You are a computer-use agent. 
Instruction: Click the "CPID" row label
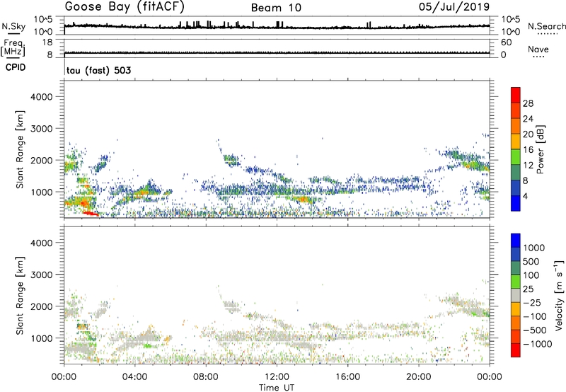(x=16, y=67)
